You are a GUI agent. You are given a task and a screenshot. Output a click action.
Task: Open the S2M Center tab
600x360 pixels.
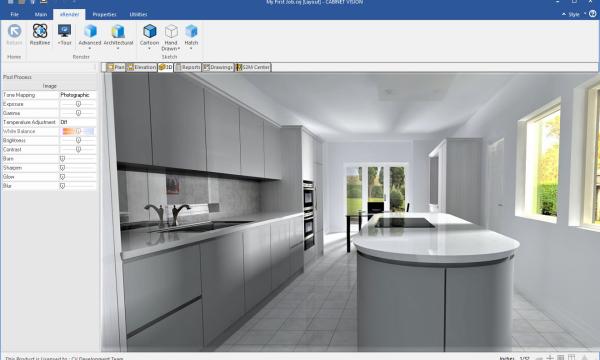click(253, 67)
